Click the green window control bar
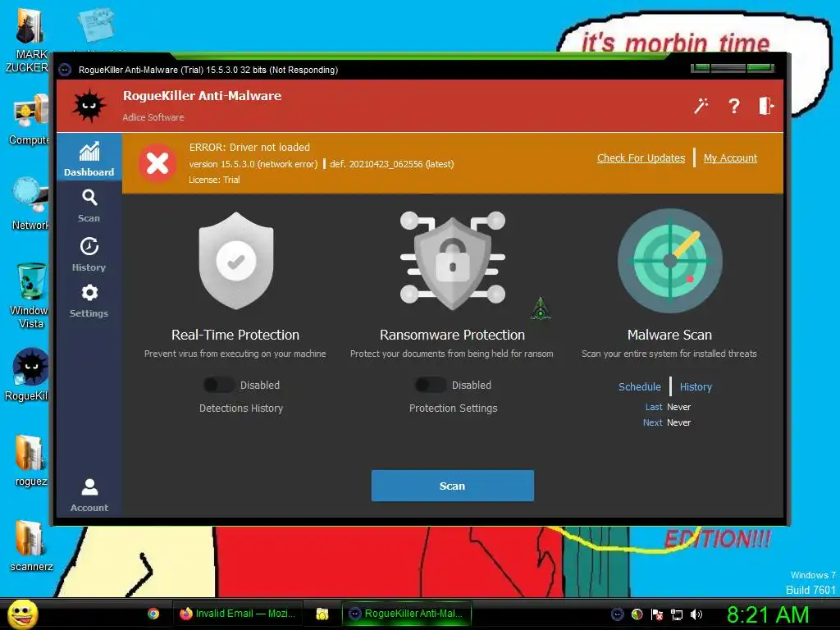This screenshot has height=630, width=840. pyautogui.click(x=733, y=68)
